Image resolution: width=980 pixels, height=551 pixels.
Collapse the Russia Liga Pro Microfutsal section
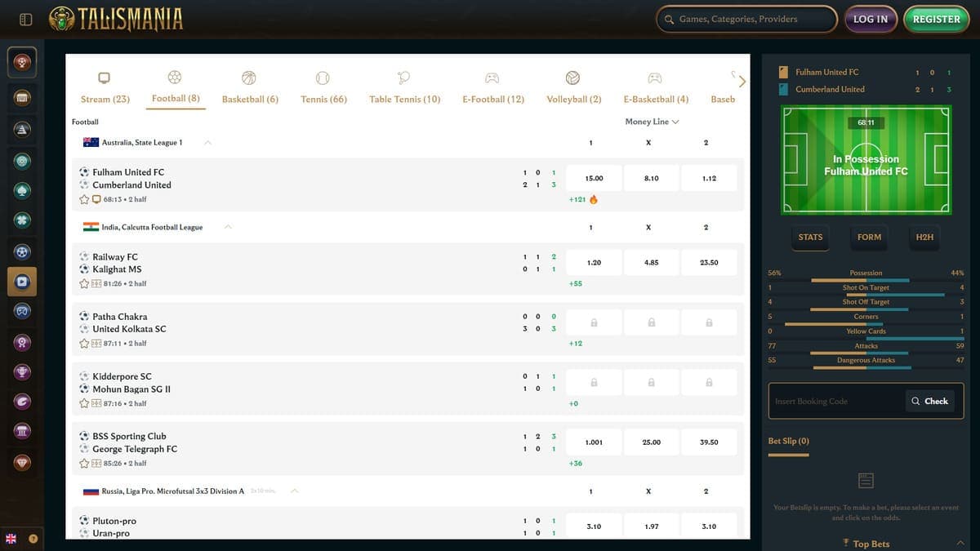point(295,491)
